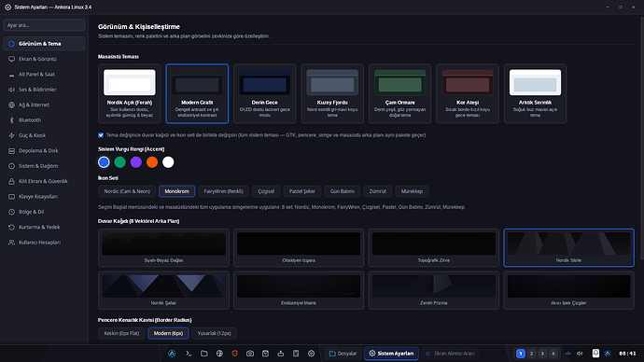This screenshot has height=362, width=644.
Task: Pick the Nordik Silsile wallpaper
Action: [x=568, y=248]
